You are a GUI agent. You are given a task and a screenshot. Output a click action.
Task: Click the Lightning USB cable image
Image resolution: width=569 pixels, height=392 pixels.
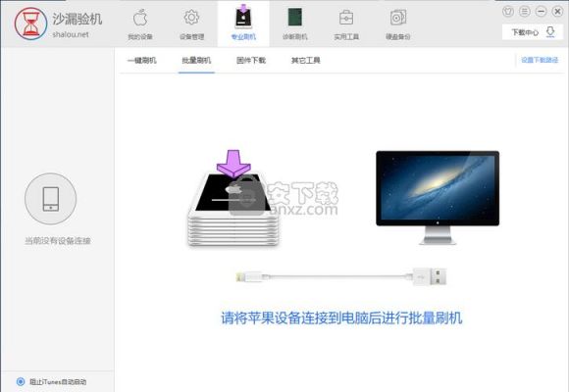pyautogui.click(x=341, y=277)
